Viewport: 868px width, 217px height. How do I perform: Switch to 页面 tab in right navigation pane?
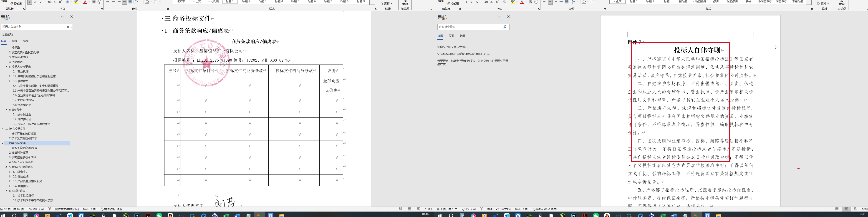452,36
